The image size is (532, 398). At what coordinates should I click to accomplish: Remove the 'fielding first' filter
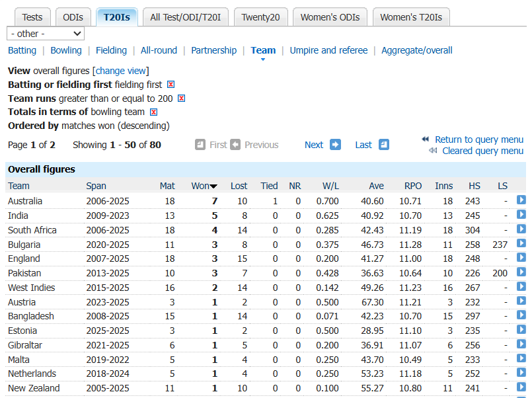pyautogui.click(x=171, y=85)
